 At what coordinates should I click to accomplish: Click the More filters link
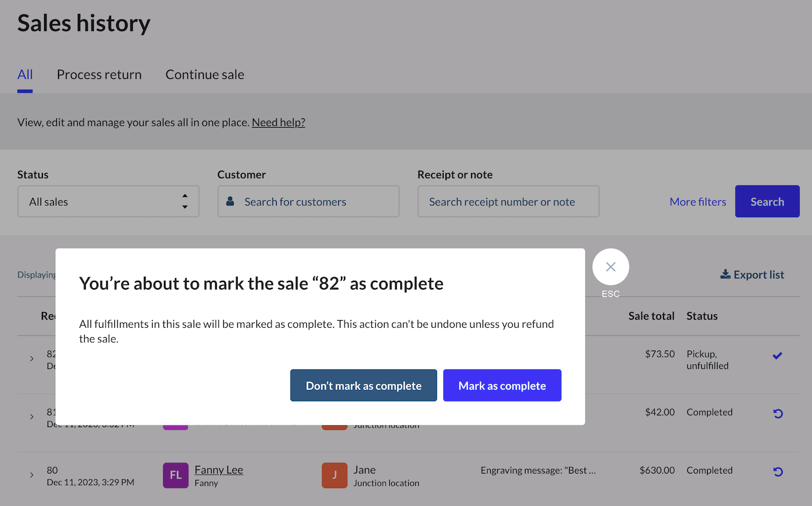pos(698,202)
